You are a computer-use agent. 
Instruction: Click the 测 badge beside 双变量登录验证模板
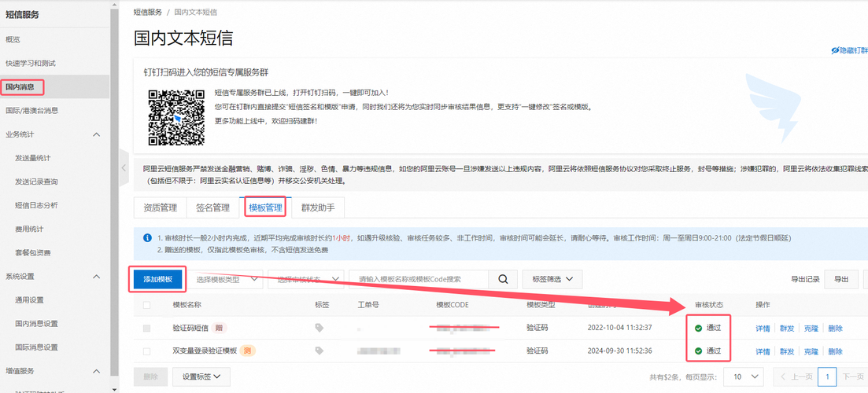pos(247,351)
